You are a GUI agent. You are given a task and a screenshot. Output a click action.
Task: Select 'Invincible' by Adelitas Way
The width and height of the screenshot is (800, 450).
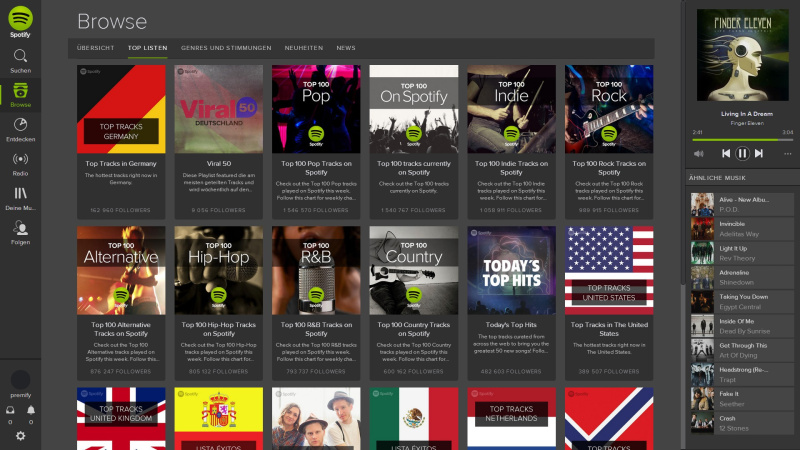[742, 229]
